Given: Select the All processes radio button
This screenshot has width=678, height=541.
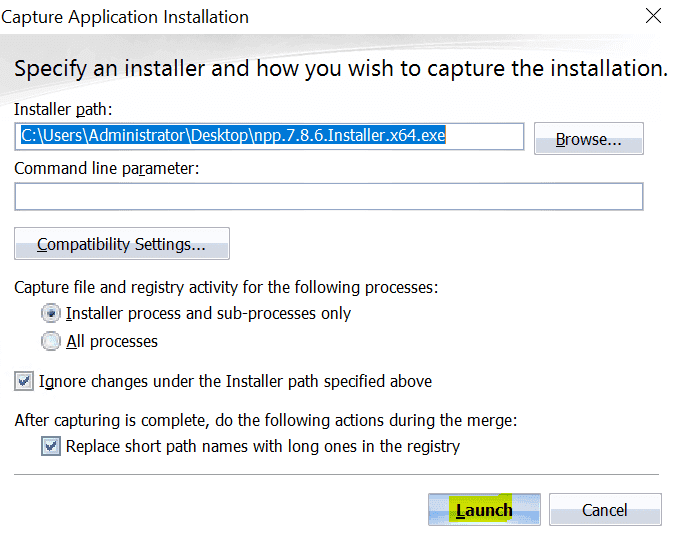Looking at the screenshot, I should tap(51, 341).
